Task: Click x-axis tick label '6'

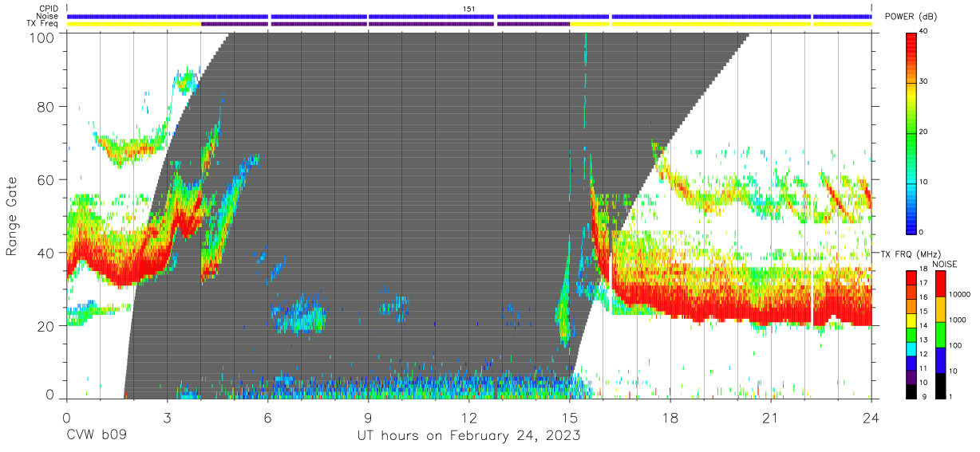Action: [267, 416]
